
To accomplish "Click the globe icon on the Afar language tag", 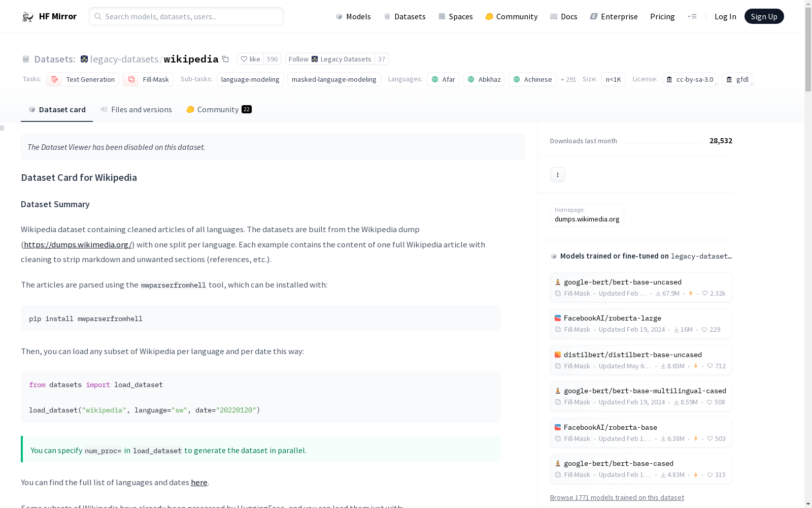I will click(435, 79).
